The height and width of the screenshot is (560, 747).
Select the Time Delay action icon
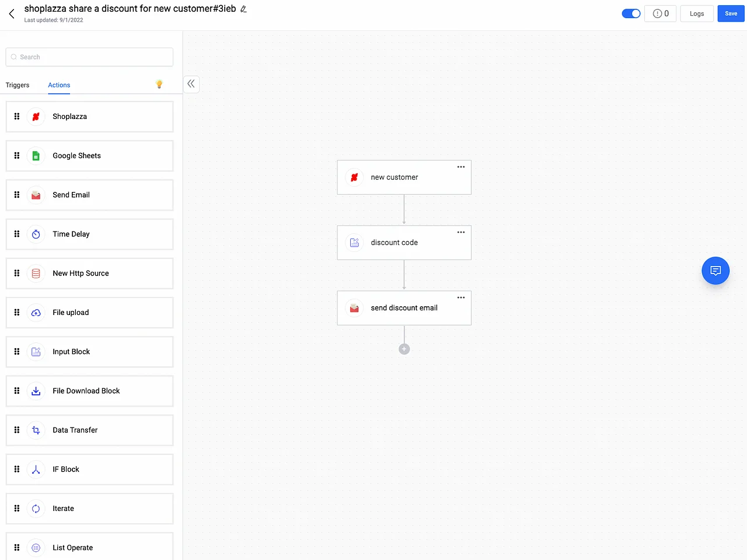pyautogui.click(x=36, y=234)
